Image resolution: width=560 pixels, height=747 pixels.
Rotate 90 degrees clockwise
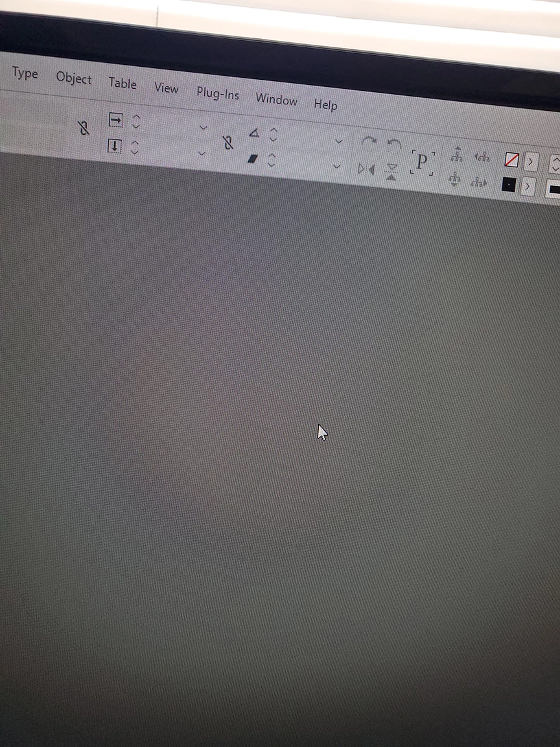[x=369, y=142]
